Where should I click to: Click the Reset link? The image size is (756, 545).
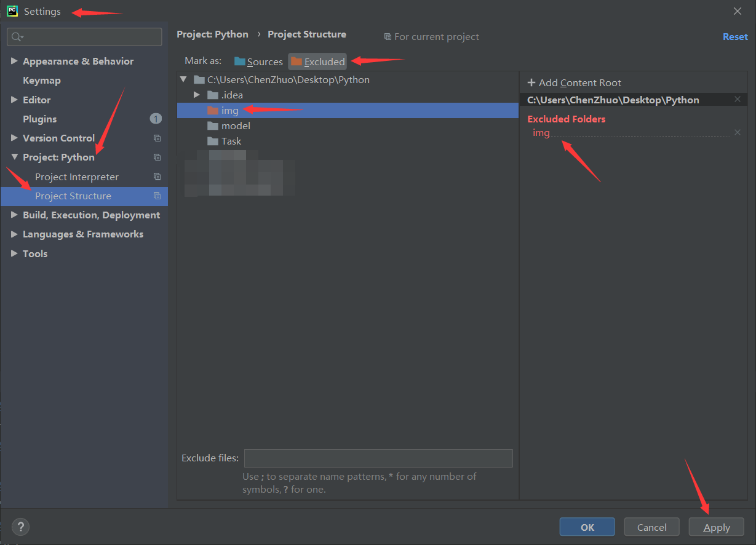click(x=734, y=37)
